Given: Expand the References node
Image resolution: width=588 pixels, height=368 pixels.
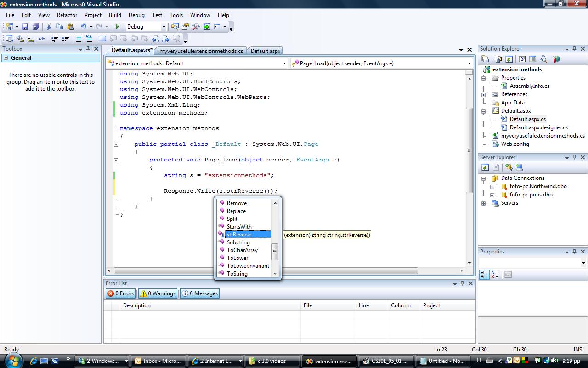Looking at the screenshot, I should tap(484, 94).
